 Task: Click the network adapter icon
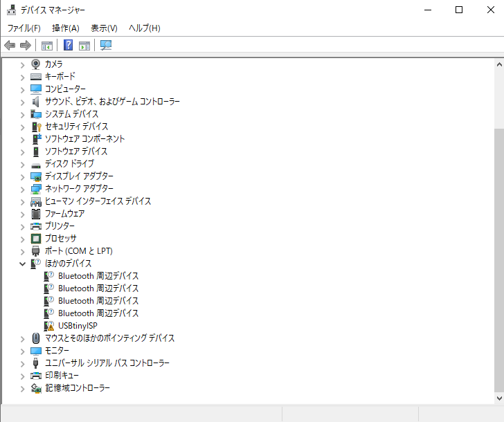point(36,189)
